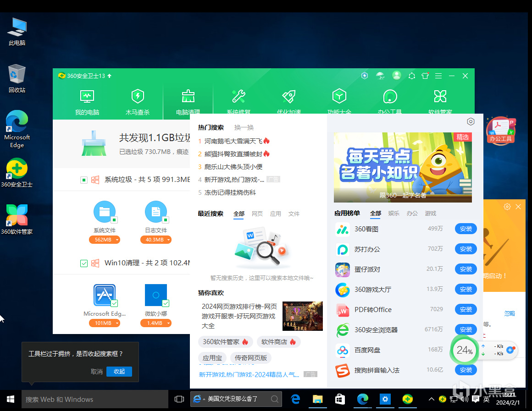Screen dimensions: 532x411
Task: Toggle 微软小娜 cleanup checkbox
Action: (x=166, y=303)
